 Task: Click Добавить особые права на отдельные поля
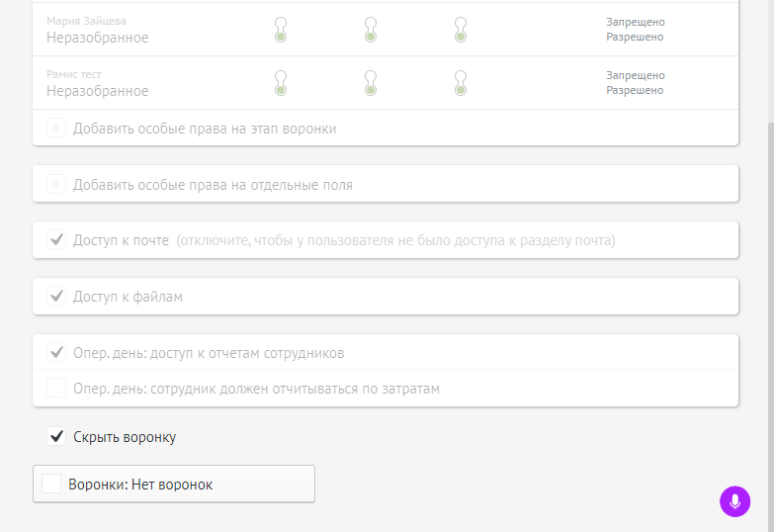(213, 185)
